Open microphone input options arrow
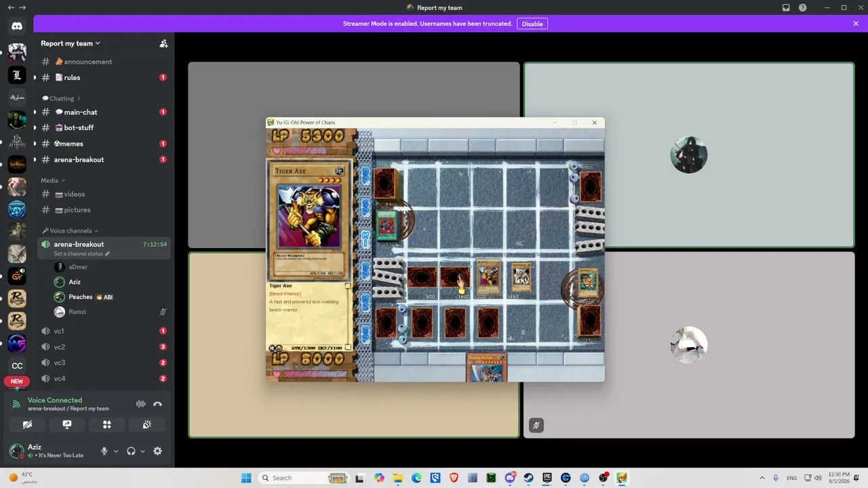868x488 pixels. coord(116,451)
